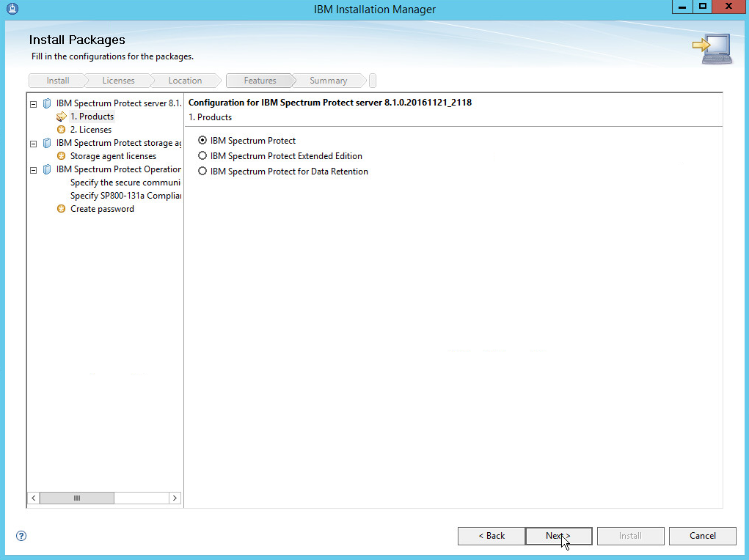Click the storage agent package icon
The image size is (749, 560).
tap(47, 143)
